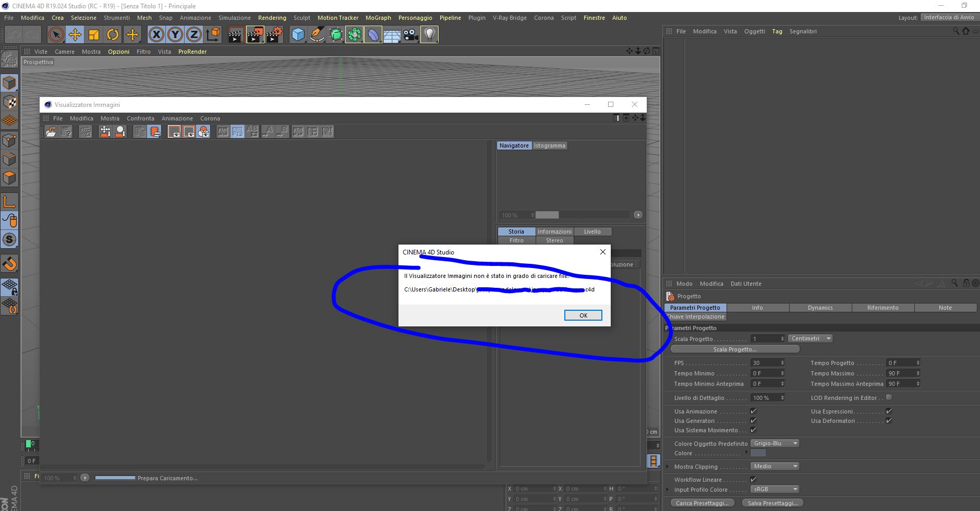
Task: Open the Informazioni tab
Action: (554, 232)
